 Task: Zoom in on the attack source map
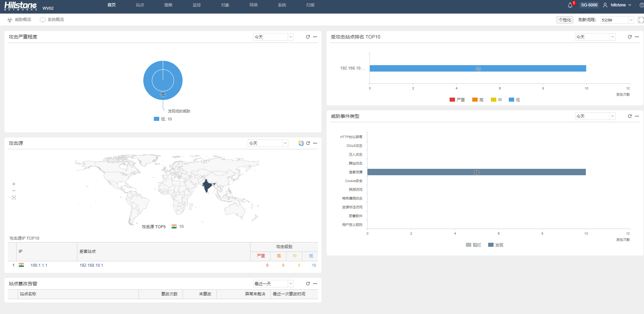14,184
